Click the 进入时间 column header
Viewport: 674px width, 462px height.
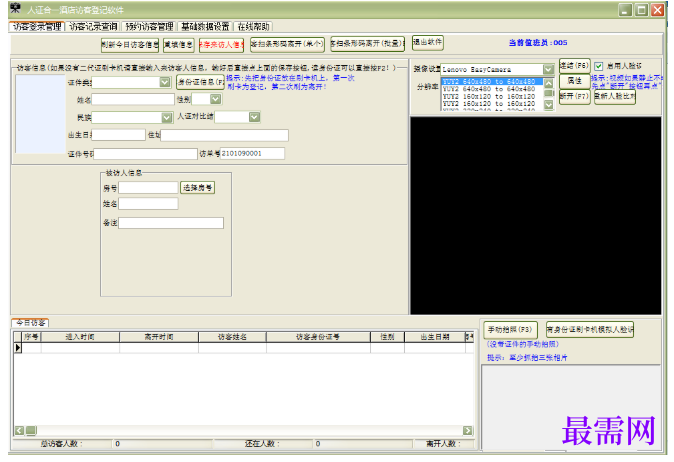click(x=80, y=337)
